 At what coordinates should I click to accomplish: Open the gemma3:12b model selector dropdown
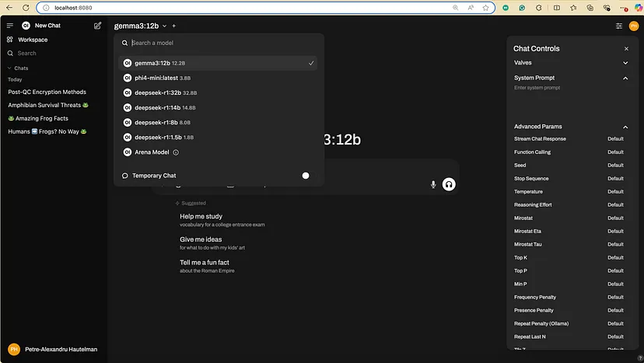click(141, 26)
